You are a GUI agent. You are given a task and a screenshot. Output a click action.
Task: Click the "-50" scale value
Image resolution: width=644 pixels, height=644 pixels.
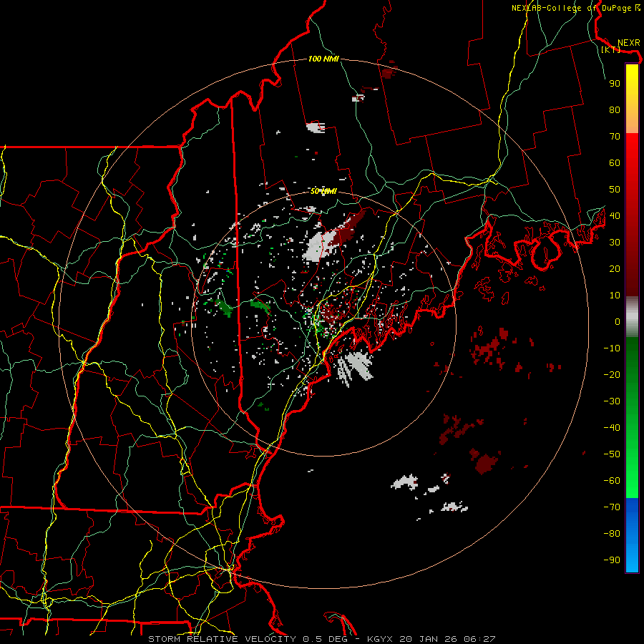(x=612, y=454)
